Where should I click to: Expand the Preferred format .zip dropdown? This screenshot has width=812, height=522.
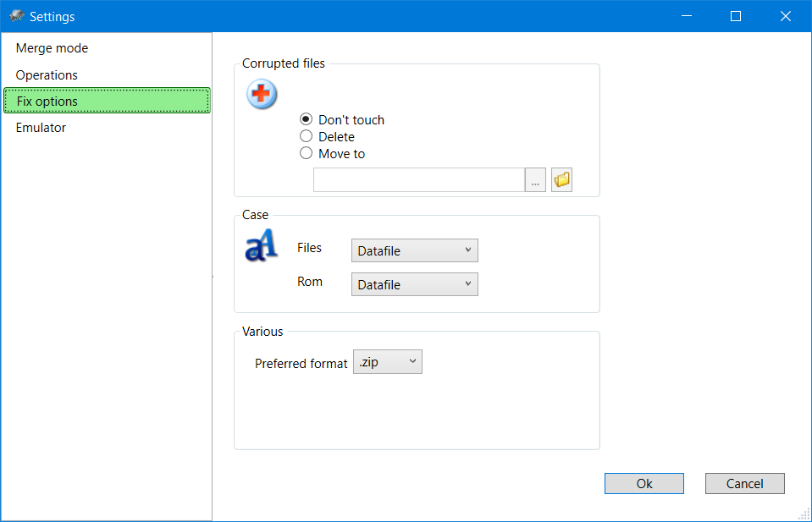point(387,362)
